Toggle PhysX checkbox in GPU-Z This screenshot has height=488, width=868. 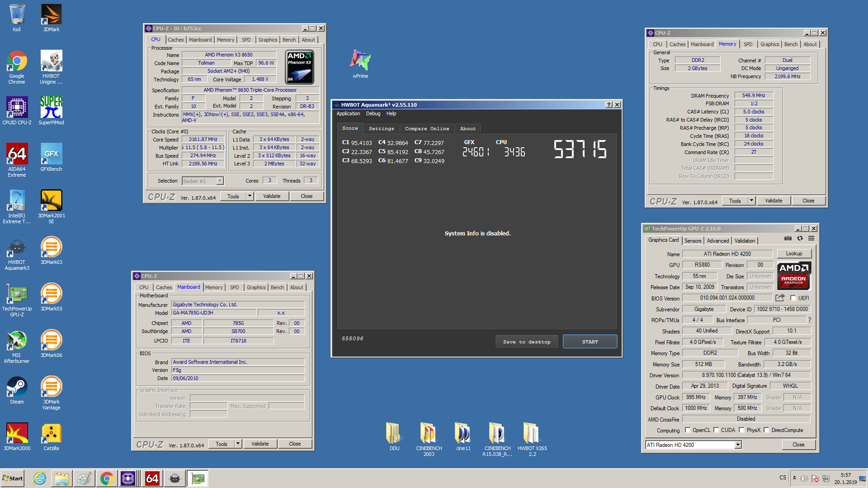coord(741,430)
